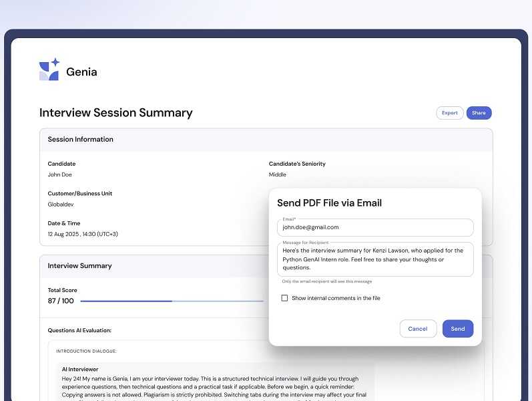Select the Session Information section header
The image size is (532, 401).
point(81,140)
